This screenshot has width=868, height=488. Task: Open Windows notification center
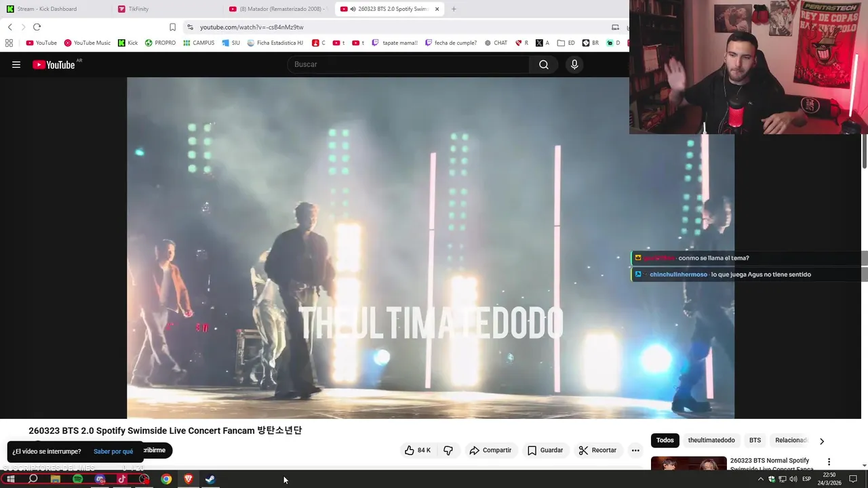click(853, 479)
